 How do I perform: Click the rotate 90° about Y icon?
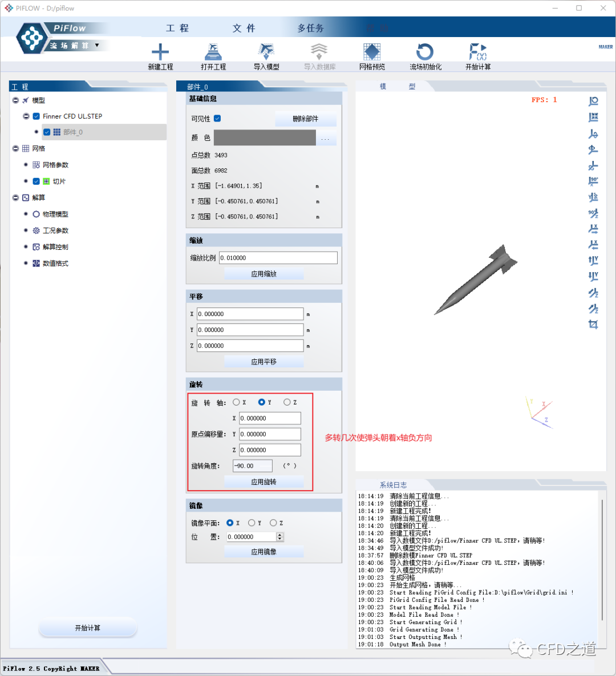593,197
